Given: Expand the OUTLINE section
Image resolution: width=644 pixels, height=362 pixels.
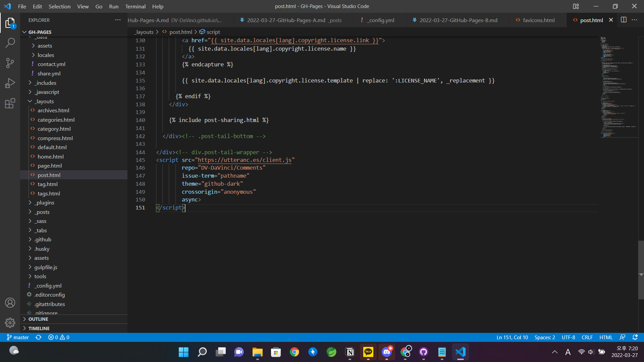Looking at the screenshot, I should point(38,319).
